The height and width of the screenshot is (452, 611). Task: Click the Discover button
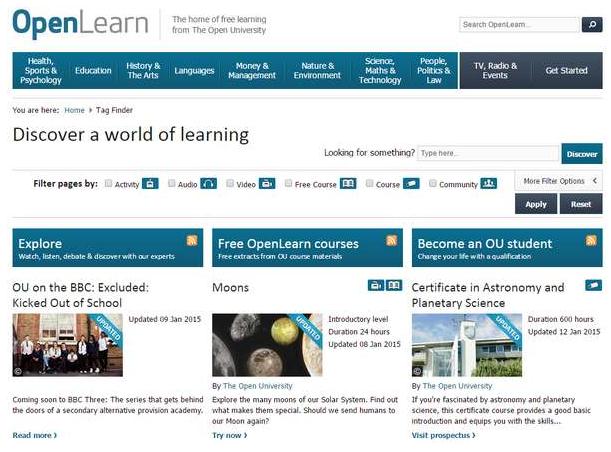[x=582, y=154]
